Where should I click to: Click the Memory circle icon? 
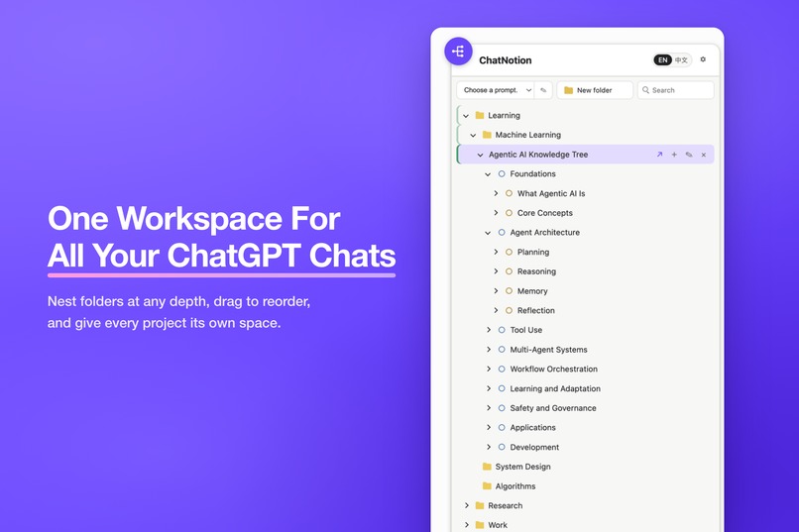tap(509, 290)
